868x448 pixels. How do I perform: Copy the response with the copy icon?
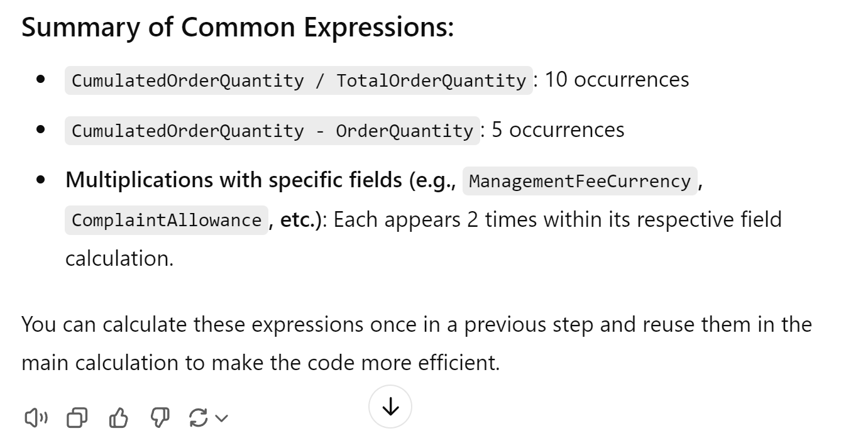point(77,418)
